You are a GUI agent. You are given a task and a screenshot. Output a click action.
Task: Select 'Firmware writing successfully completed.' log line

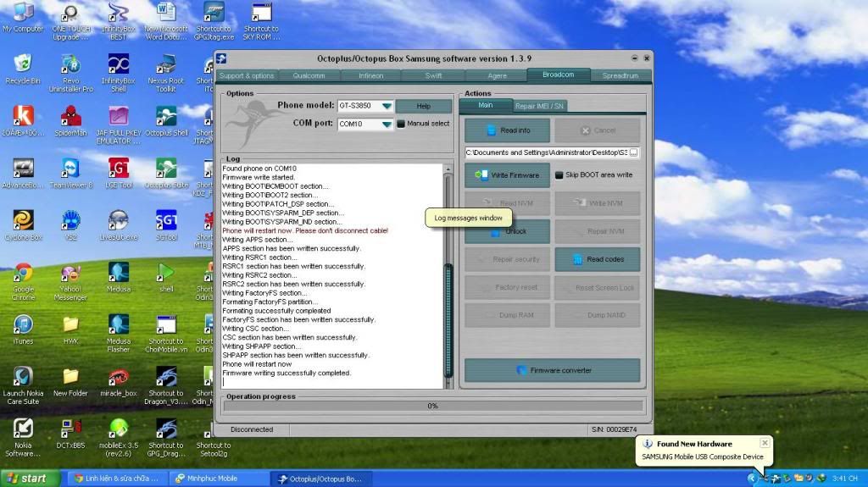click(287, 373)
